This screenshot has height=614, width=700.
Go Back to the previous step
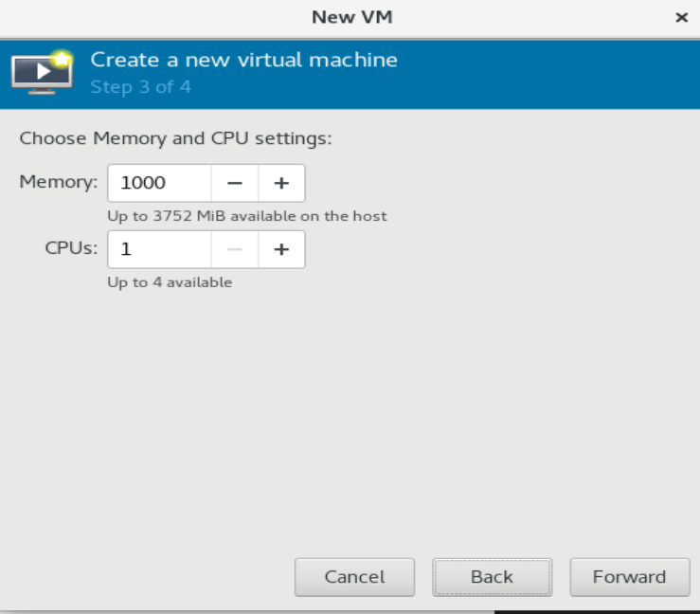pos(492,577)
